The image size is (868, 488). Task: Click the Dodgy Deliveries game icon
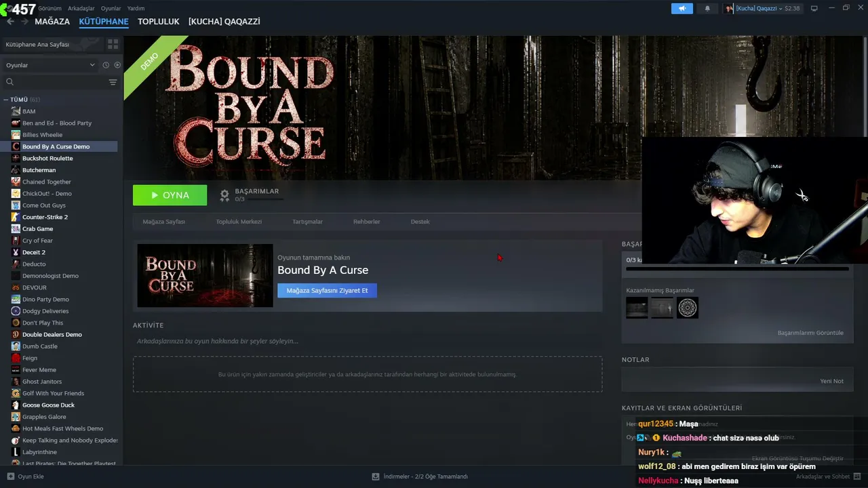(16, 311)
